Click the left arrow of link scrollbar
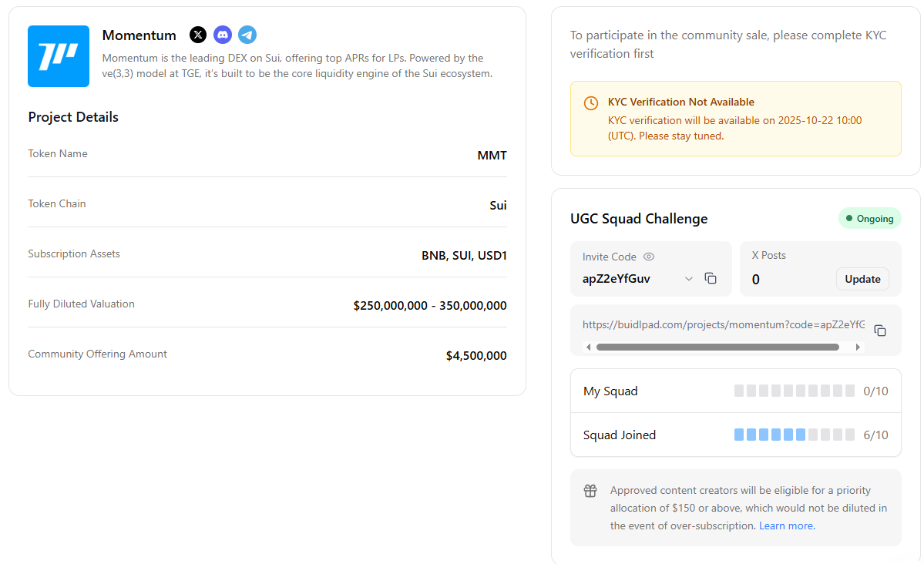Image resolution: width=924 pixels, height=564 pixels. tap(588, 347)
